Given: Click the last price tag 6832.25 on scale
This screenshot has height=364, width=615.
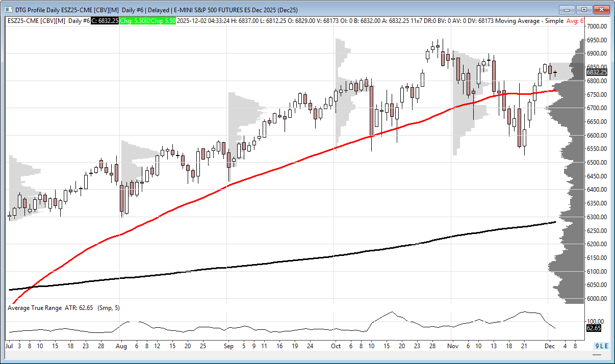Looking at the screenshot, I should 596,72.
